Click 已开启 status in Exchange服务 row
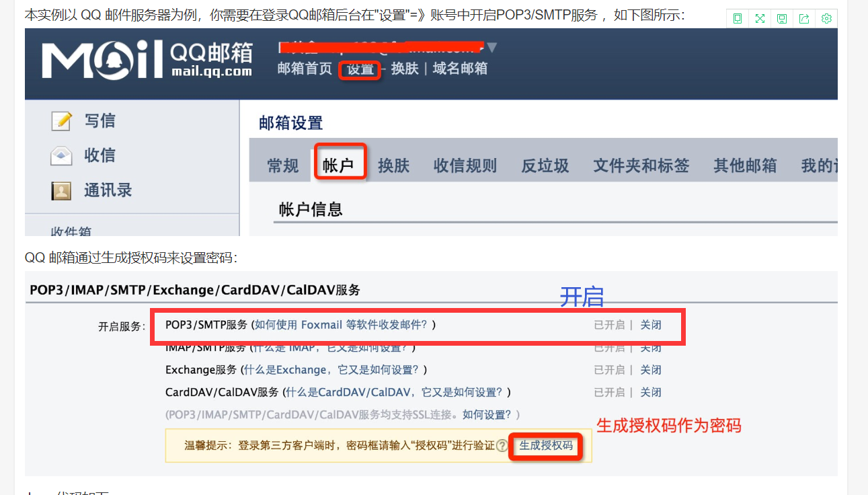The image size is (868, 495). point(609,370)
